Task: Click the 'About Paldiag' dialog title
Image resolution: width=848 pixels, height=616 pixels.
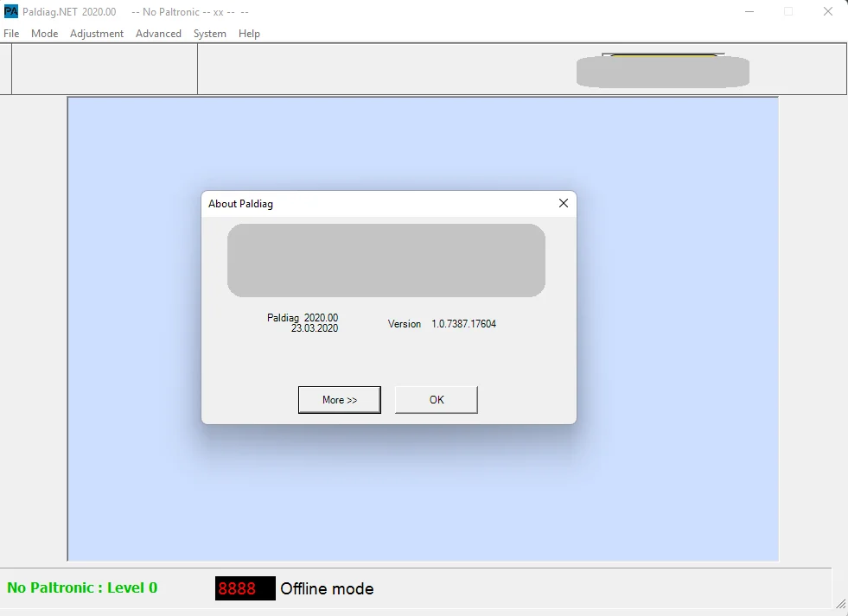Action: 240,204
